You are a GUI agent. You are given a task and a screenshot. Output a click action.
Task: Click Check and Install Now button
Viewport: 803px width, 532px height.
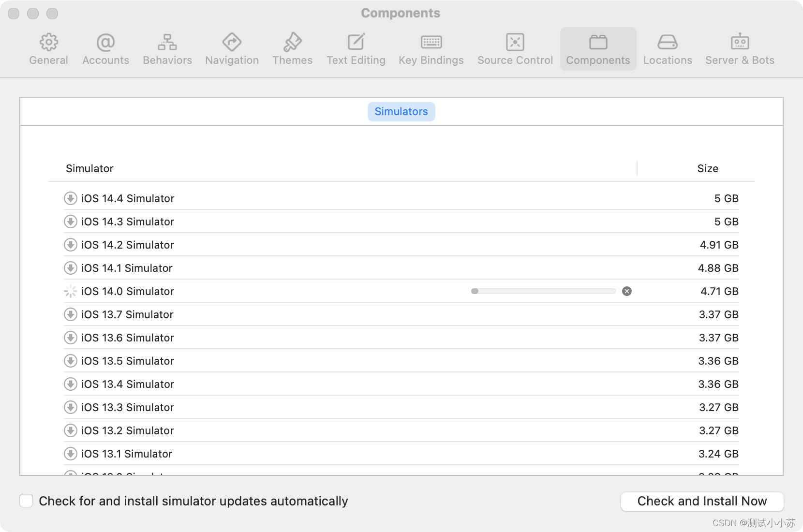[702, 501]
